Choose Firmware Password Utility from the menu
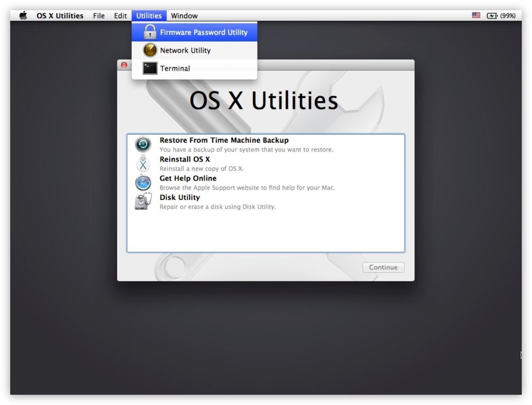Image resolution: width=532 pixels, height=405 pixels. [x=194, y=32]
